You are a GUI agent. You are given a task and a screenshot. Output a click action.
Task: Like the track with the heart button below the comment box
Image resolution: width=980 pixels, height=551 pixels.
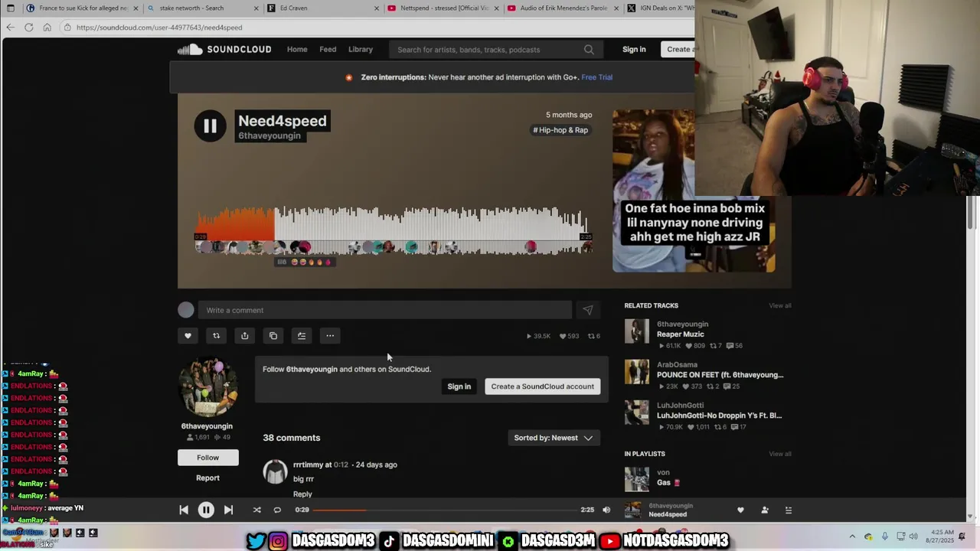click(x=188, y=336)
